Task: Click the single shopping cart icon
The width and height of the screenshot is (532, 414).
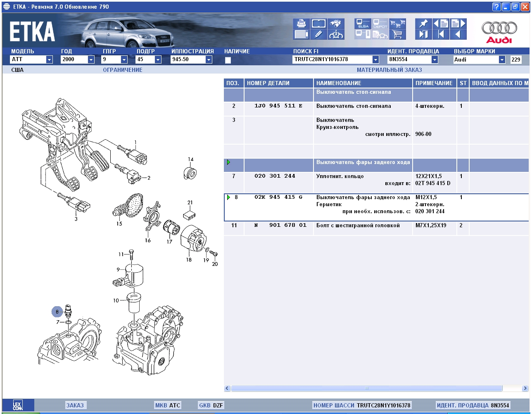Action: 397,34
